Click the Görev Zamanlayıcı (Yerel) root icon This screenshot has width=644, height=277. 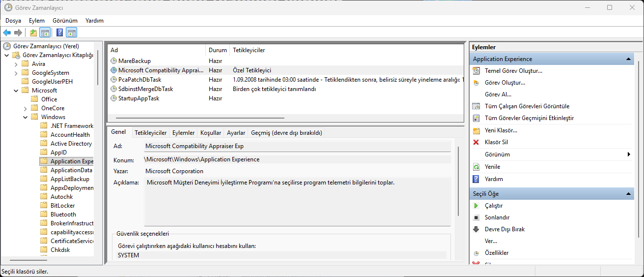click(x=7, y=46)
